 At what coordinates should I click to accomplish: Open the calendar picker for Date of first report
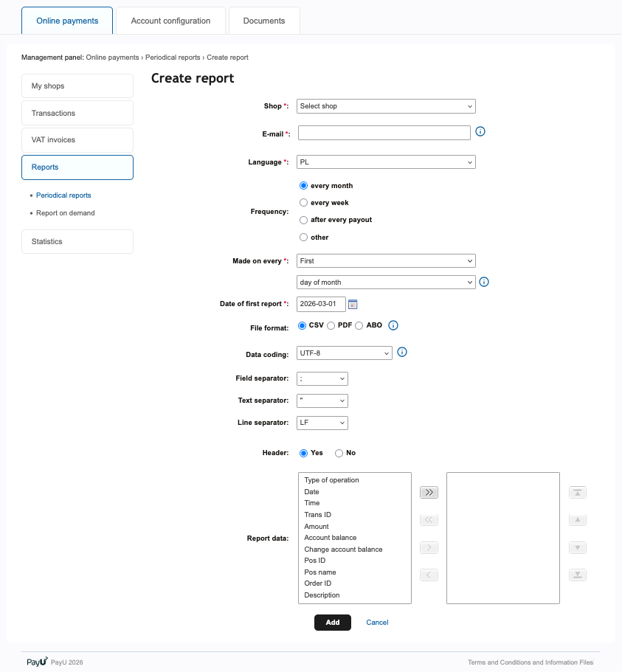pos(353,303)
